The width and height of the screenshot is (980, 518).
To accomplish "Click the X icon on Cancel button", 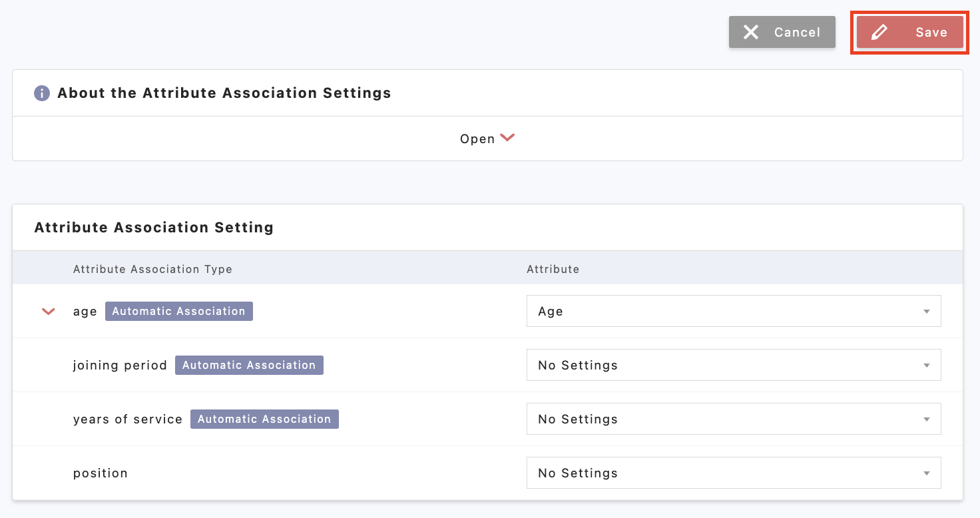I will 751,33.
